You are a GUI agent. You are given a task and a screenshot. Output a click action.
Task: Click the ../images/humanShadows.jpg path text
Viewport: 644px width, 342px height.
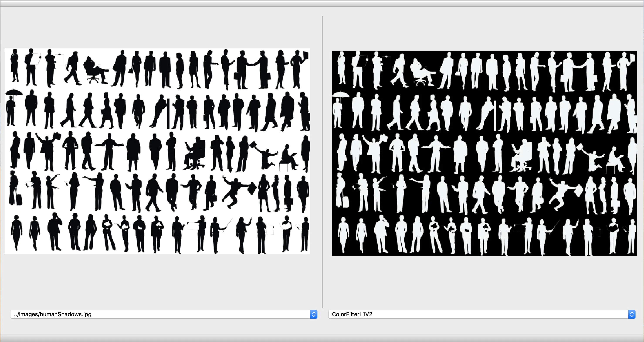click(x=53, y=314)
